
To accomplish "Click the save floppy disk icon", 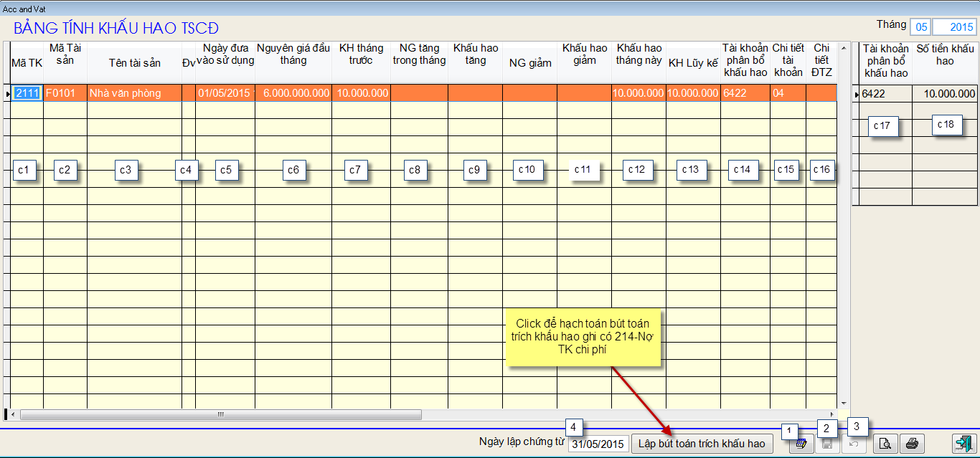I will 827,444.
